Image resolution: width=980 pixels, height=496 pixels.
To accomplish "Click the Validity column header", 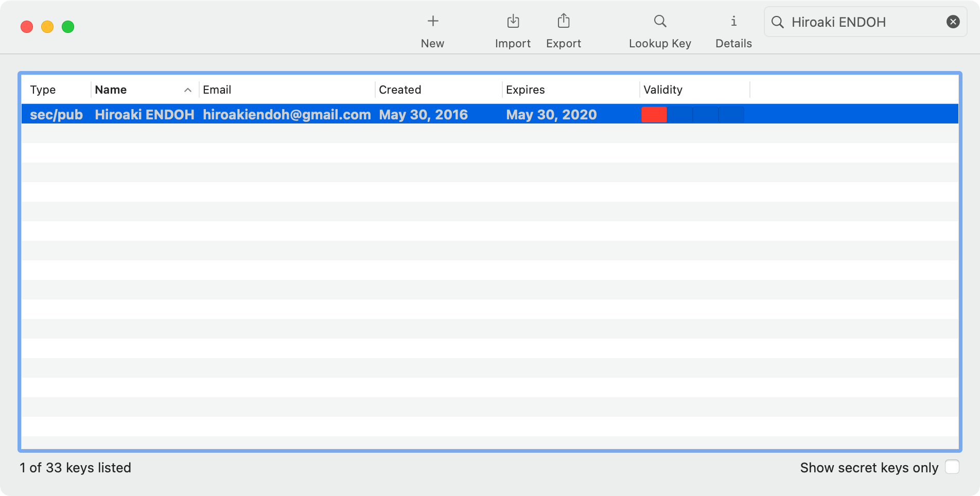I will 663,90.
